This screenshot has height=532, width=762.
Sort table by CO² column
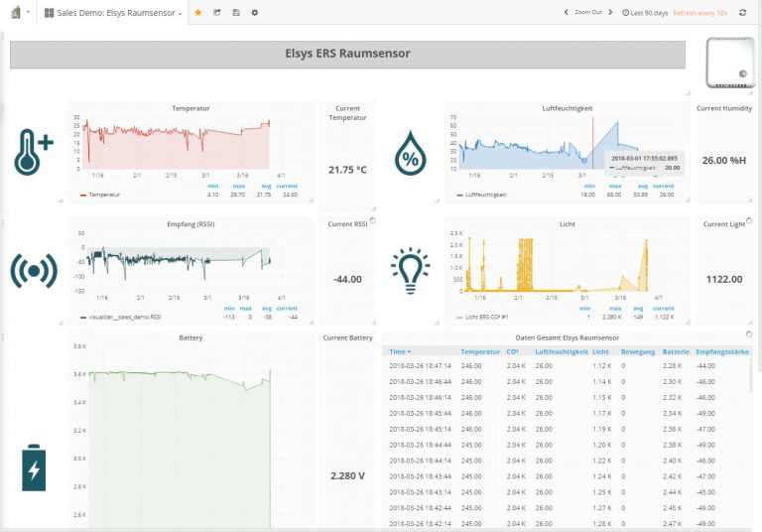512,351
